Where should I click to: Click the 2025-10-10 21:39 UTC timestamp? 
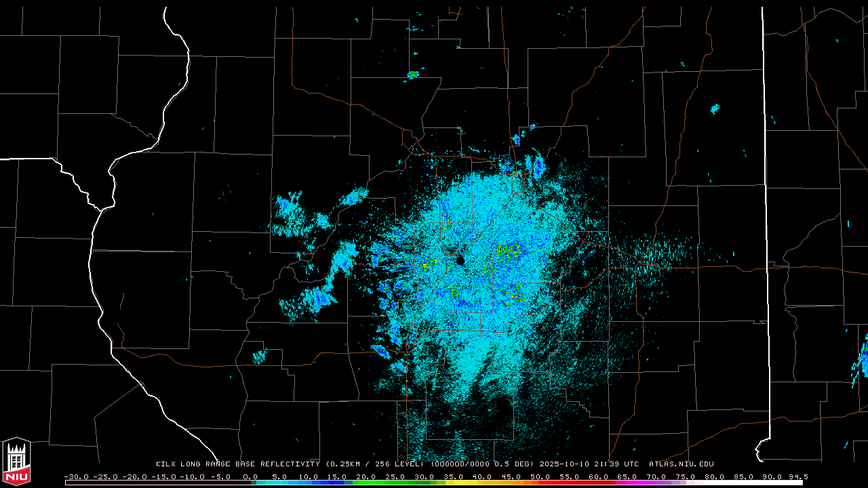click(589, 464)
